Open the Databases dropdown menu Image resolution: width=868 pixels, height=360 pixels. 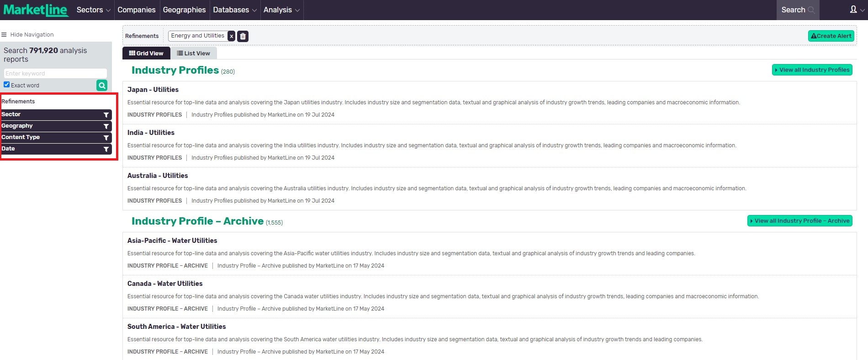tap(234, 10)
